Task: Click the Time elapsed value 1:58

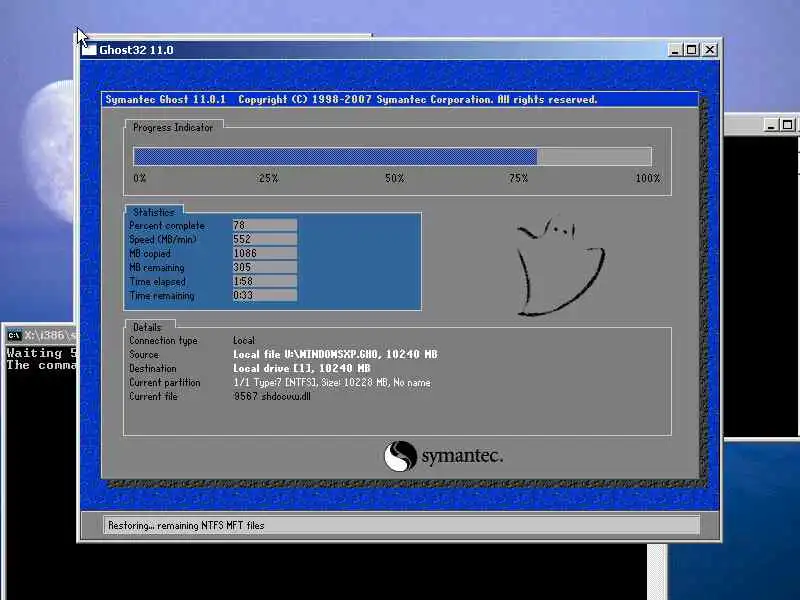Action: point(265,281)
